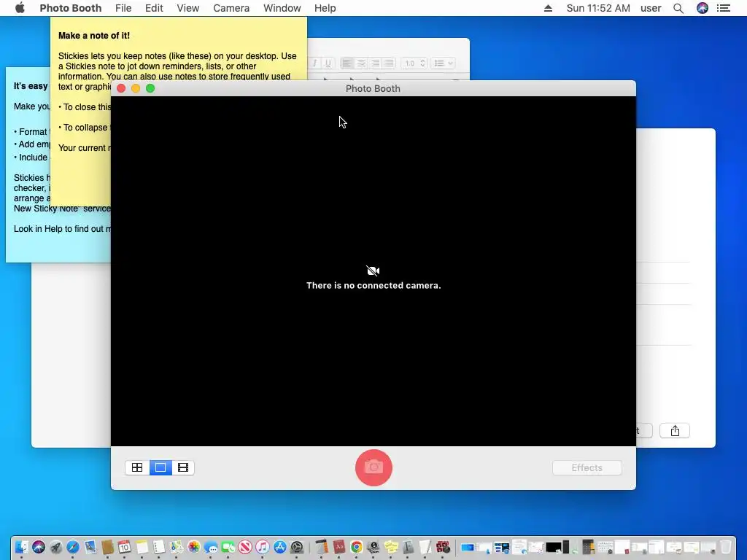Open Font Book from the Dock

(408, 547)
